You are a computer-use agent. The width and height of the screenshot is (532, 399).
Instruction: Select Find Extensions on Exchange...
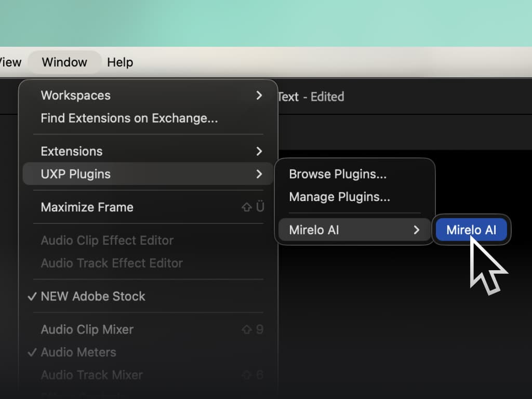pos(129,118)
